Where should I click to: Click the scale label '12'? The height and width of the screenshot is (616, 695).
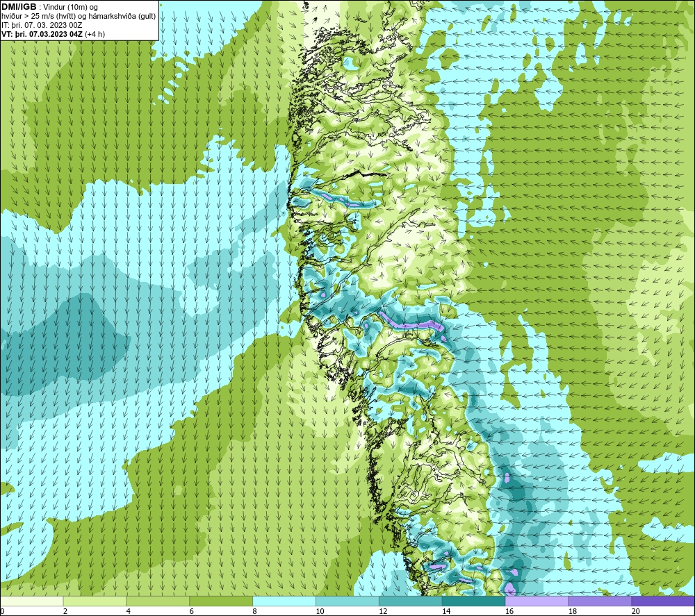coord(382,611)
